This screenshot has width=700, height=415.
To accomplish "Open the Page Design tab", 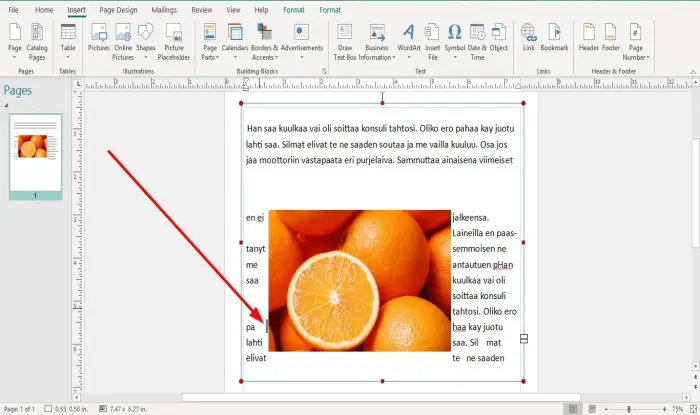I will point(118,10).
